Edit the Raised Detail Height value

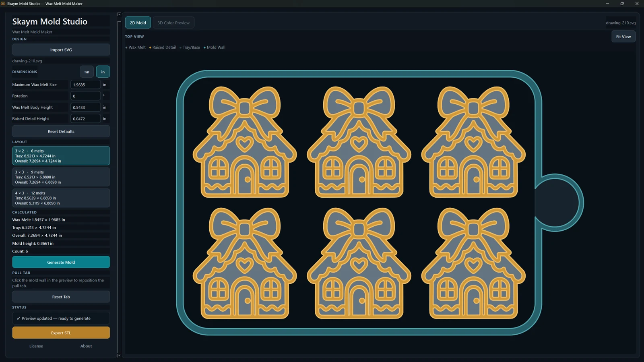(x=85, y=118)
